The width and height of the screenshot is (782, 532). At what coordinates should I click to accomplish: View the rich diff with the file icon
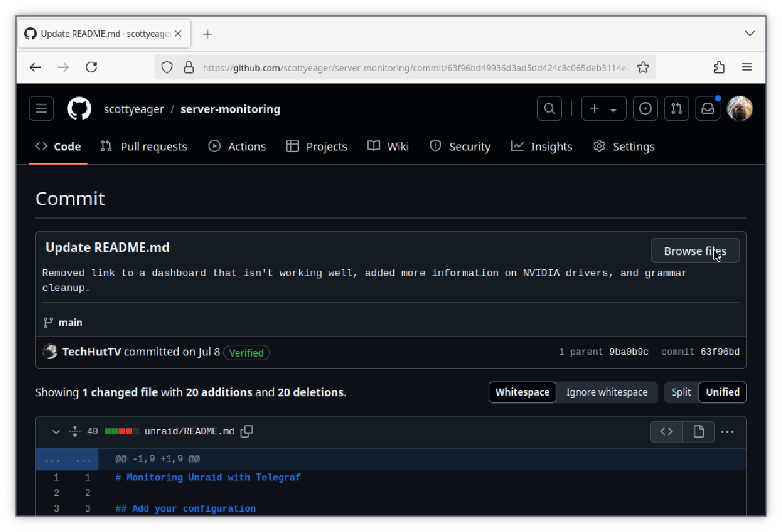[x=698, y=432]
